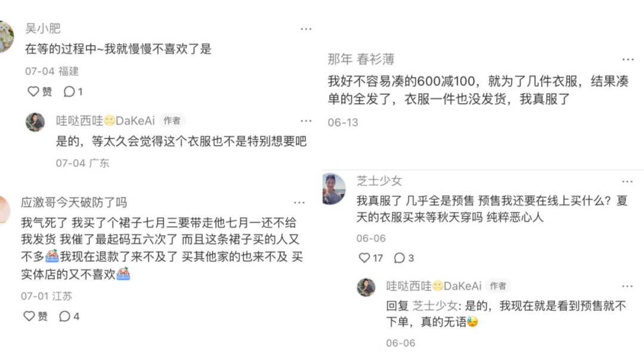Open 应激哥今天破防了吗 user profile name
The width and height of the screenshot is (644, 352).
click(x=74, y=202)
